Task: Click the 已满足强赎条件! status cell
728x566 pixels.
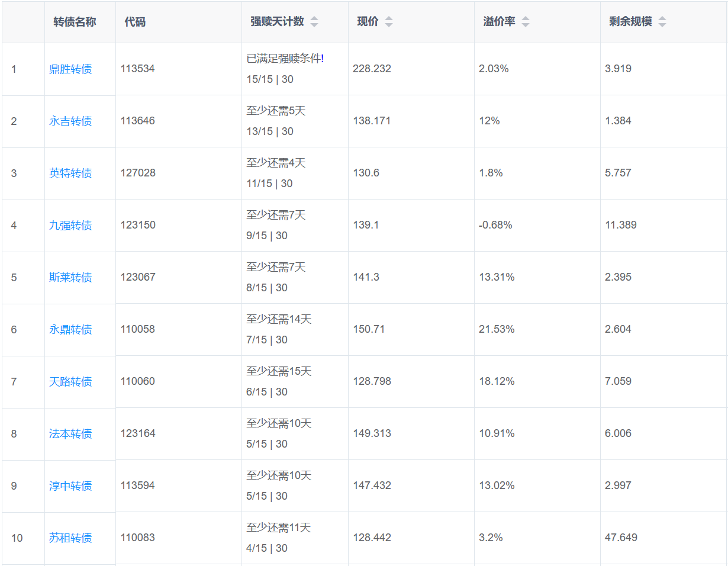Action: tap(285, 59)
